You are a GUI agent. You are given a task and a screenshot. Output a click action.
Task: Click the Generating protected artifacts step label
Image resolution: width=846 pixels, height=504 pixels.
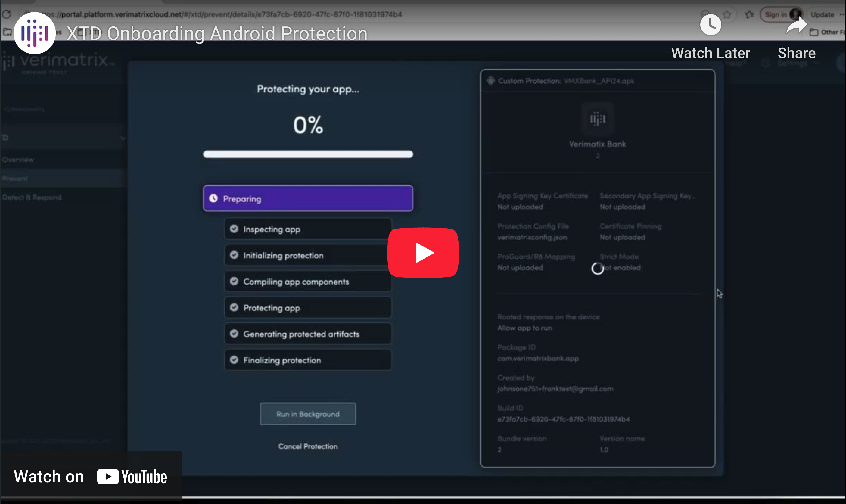point(301,334)
